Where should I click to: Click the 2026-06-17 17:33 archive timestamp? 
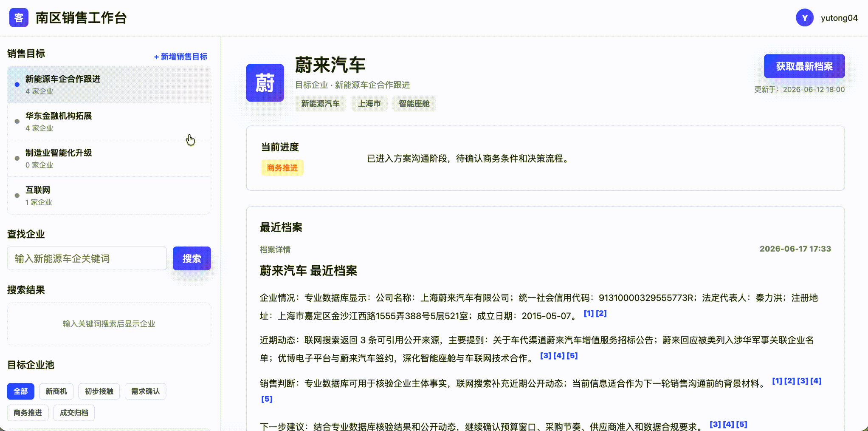[x=795, y=249]
